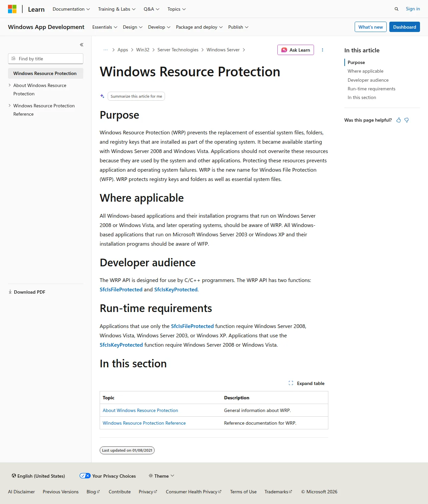428x504 pixels.
Task: Jump to Purpose in article outline
Action: coord(356,62)
